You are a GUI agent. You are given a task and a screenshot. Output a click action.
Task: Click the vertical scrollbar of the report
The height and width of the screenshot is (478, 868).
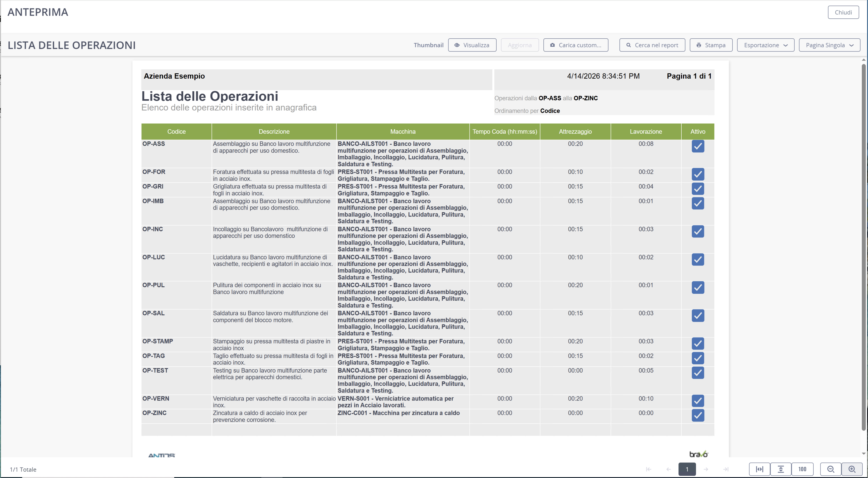(864, 247)
